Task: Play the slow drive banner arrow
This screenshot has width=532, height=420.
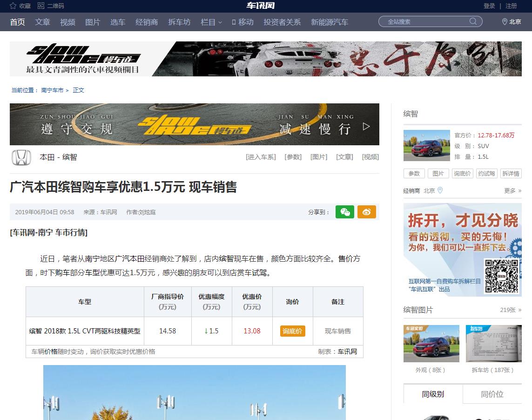Action: tap(366, 127)
